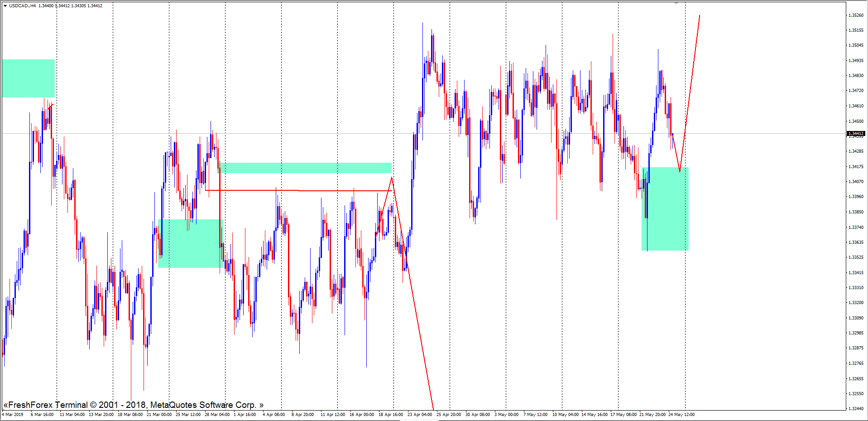Click the gray chart shift triangle marker

pos(676,3)
